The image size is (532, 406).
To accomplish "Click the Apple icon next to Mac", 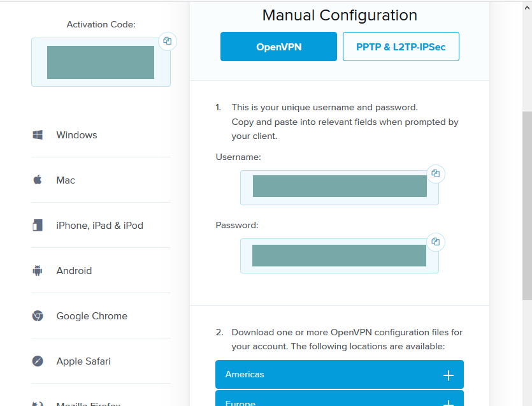I will tap(38, 180).
